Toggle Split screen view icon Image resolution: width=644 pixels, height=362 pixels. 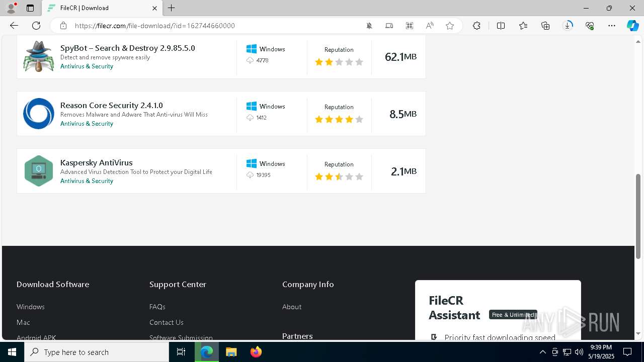(x=501, y=26)
